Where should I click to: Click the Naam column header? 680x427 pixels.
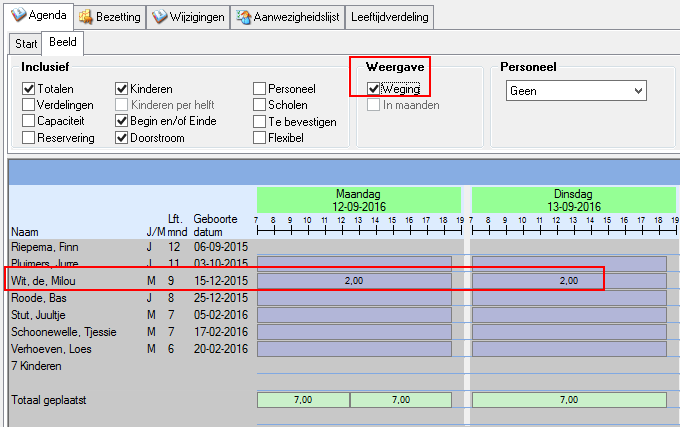pos(24,229)
